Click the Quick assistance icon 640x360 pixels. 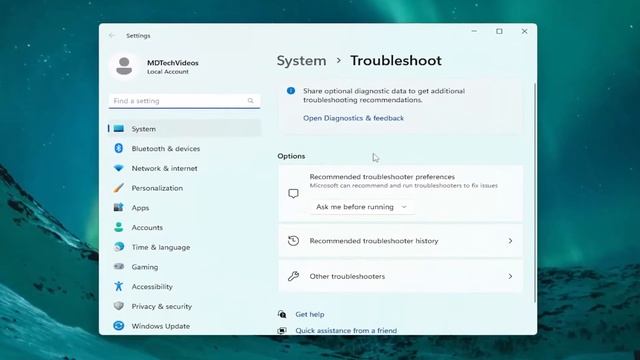pos(282,331)
